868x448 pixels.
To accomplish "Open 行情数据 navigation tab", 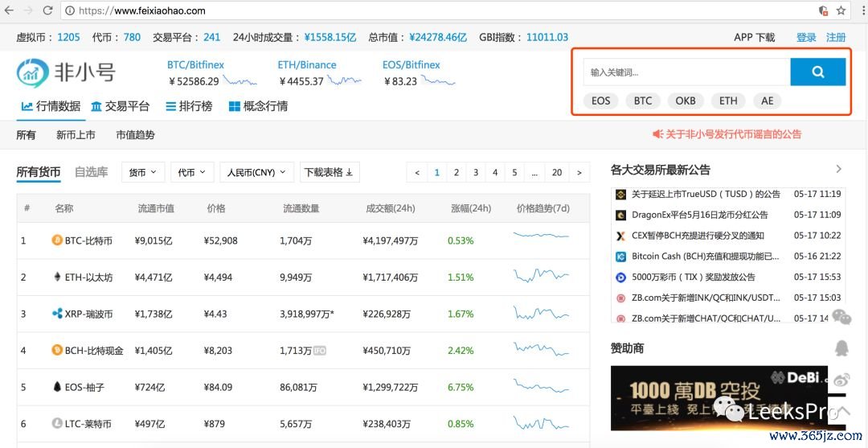I will [51, 106].
